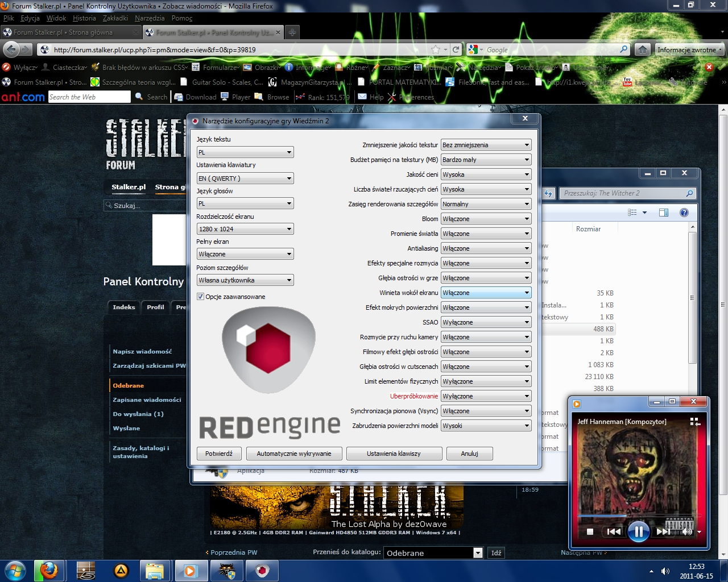The height and width of the screenshot is (582, 728).
Task: Switch media player to library view
Action: pyautogui.click(x=694, y=422)
